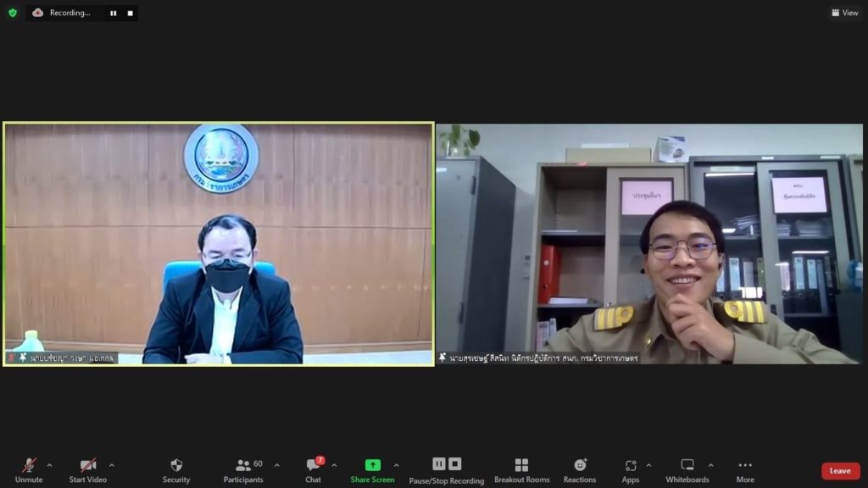Open the Whiteboards tool

point(687,470)
